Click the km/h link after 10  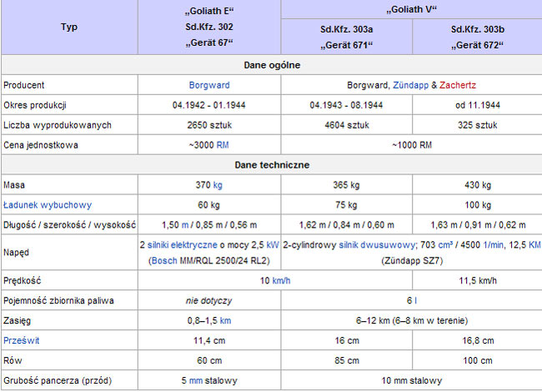pos(281,280)
